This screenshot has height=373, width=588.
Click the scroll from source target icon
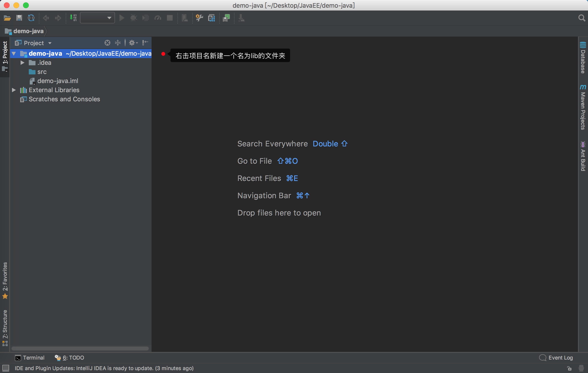point(107,43)
